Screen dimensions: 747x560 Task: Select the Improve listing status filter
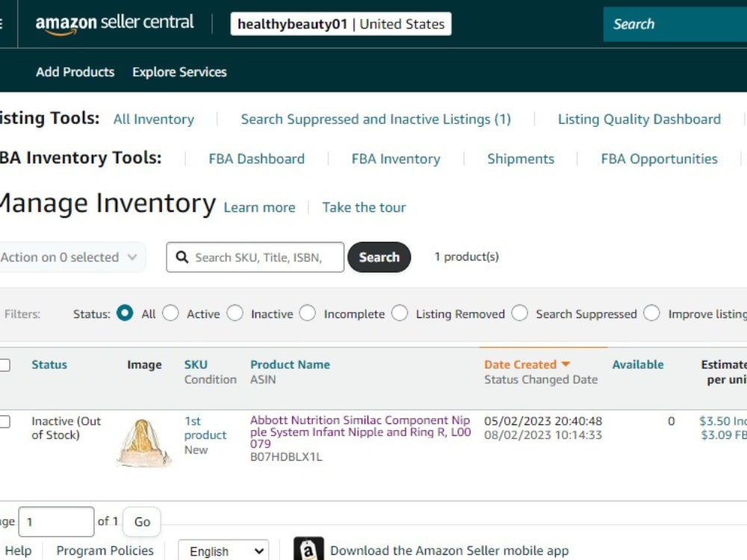[x=651, y=314]
